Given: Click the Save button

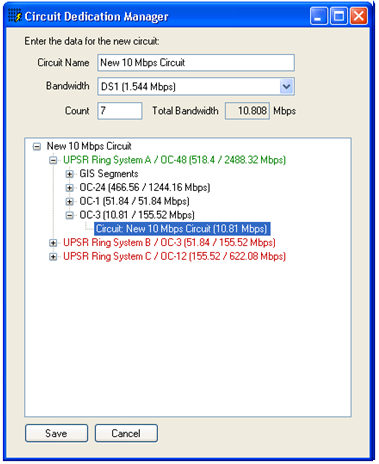Looking at the screenshot, I should click(x=56, y=433).
